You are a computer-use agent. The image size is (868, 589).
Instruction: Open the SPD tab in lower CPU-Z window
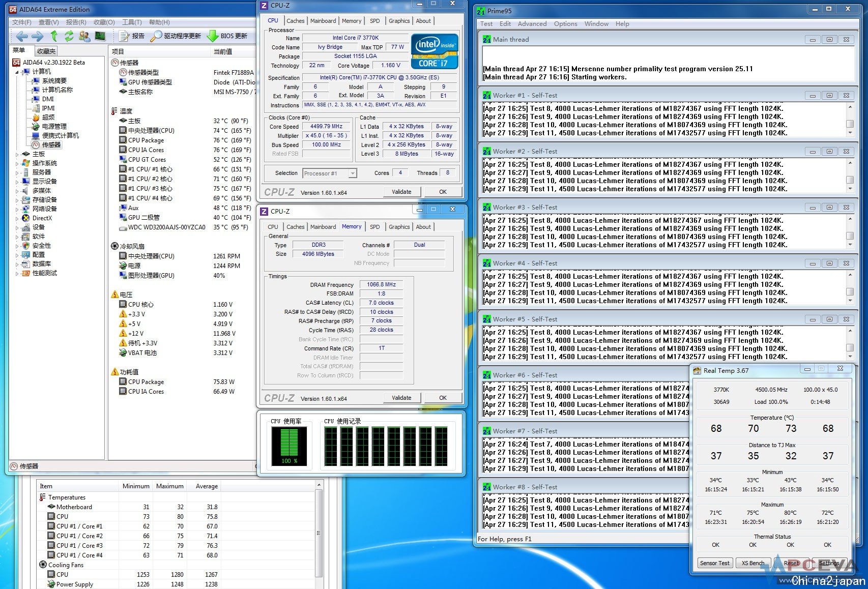point(375,227)
